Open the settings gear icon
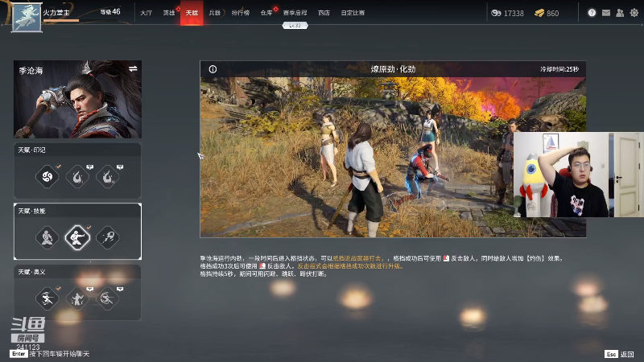Screen dimensions: 644x362 coord(634,13)
